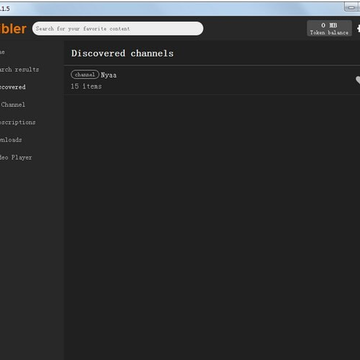The image size is (360, 360).
Task: Open the Nyaa channel entry
Action: click(212, 80)
